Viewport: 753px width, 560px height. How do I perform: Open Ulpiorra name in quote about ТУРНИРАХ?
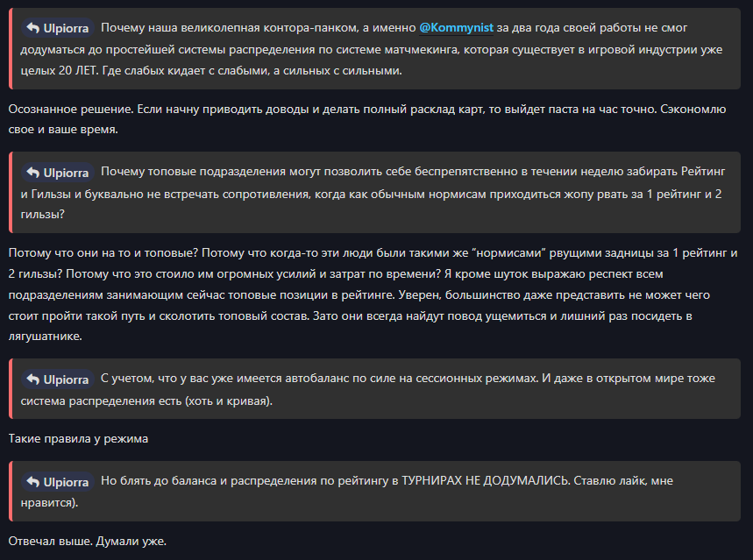pos(66,482)
